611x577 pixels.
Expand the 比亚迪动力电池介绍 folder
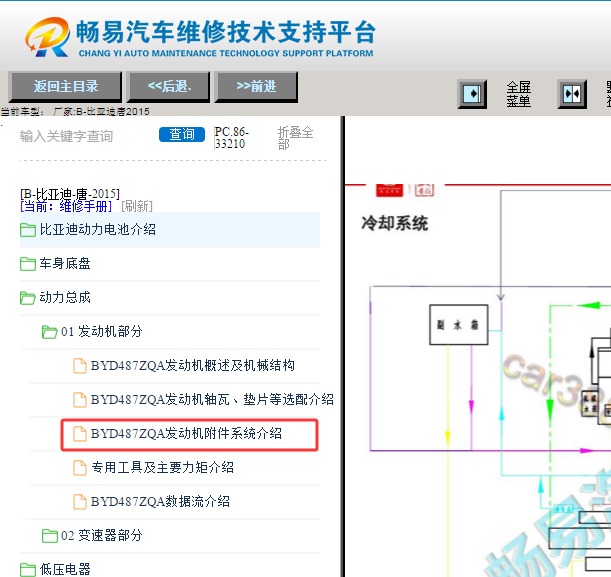click(x=97, y=229)
